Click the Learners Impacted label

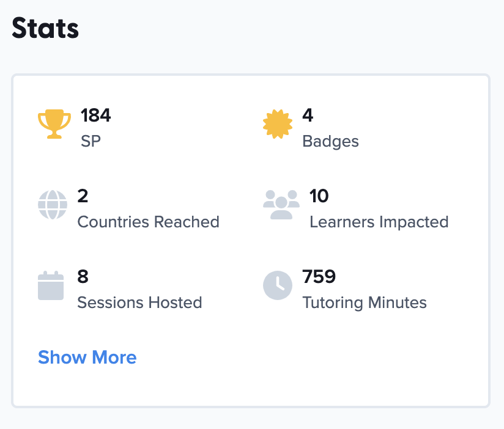(379, 222)
